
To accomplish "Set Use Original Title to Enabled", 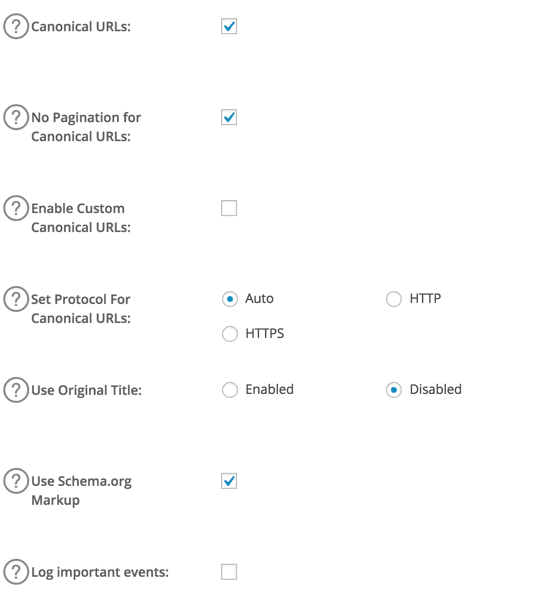I will [x=230, y=390].
